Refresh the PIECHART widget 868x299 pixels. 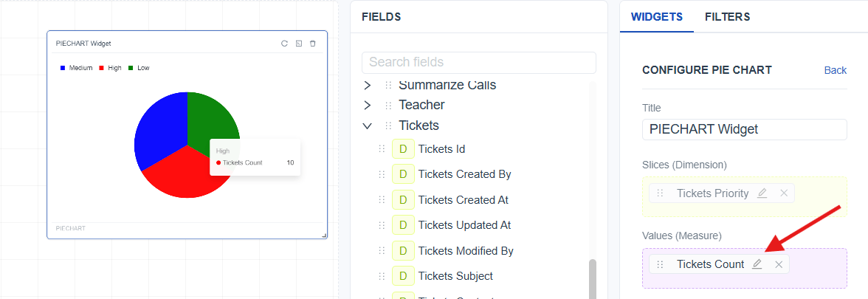(x=284, y=44)
